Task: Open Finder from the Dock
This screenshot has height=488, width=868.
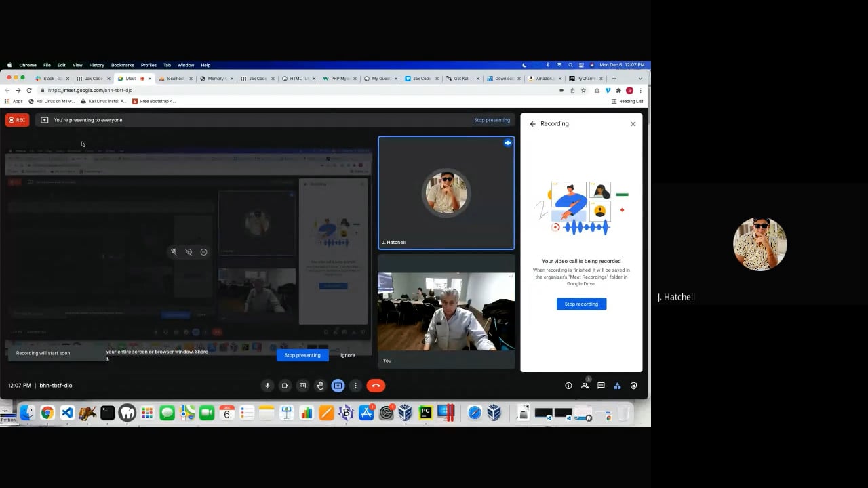Action: pos(27,413)
